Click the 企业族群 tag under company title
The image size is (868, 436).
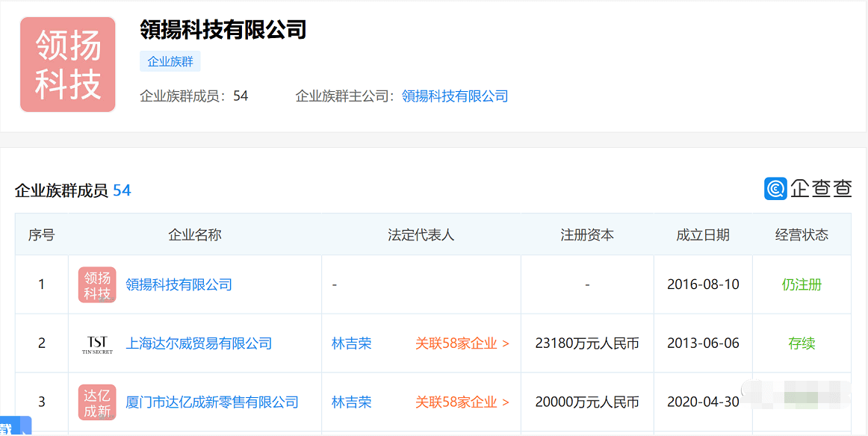[x=170, y=62]
